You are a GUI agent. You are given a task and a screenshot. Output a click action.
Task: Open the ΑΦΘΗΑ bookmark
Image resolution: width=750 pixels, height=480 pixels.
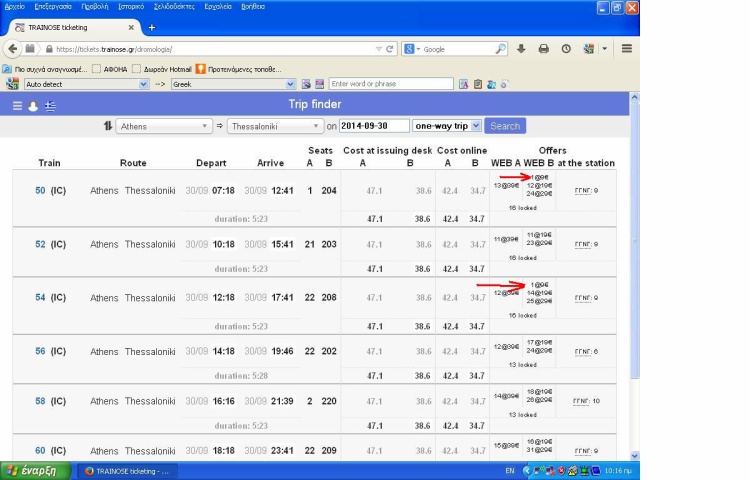[110, 69]
